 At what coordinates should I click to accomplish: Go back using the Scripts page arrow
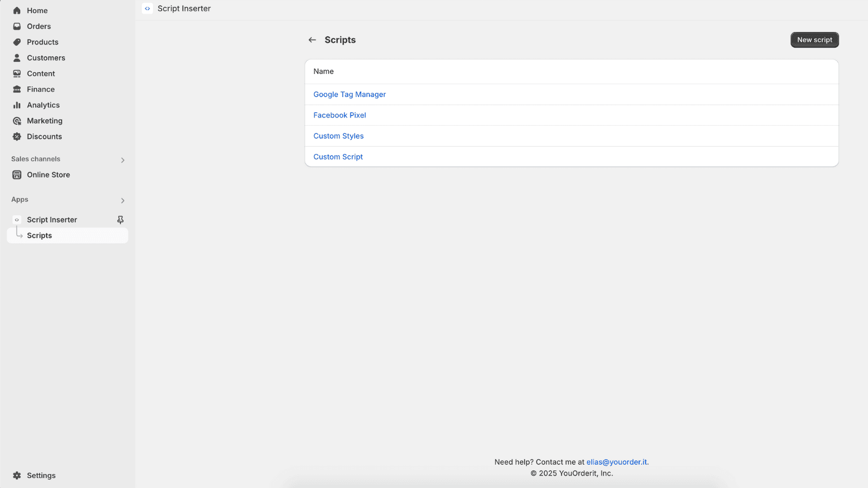(312, 40)
